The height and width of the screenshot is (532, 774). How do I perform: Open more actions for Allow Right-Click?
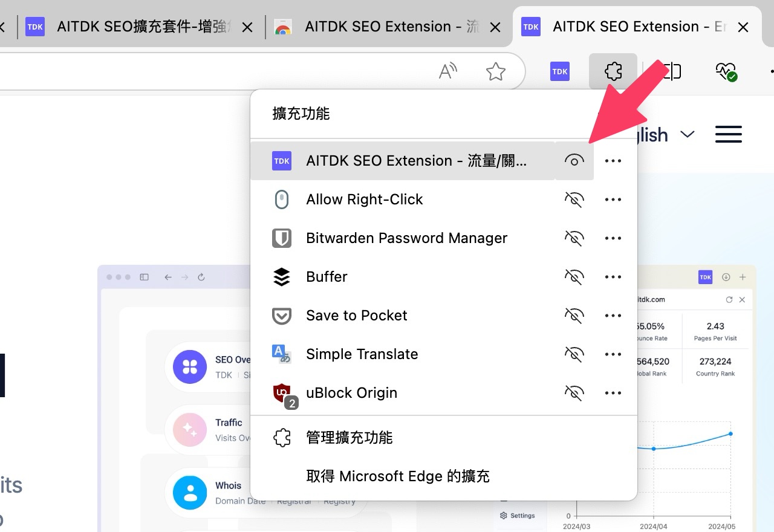point(613,199)
